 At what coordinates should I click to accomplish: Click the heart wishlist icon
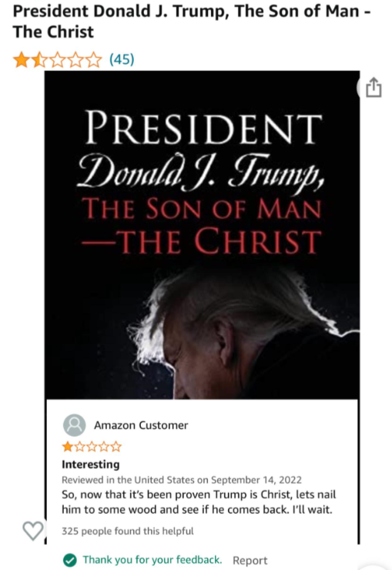[x=32, y=531]
